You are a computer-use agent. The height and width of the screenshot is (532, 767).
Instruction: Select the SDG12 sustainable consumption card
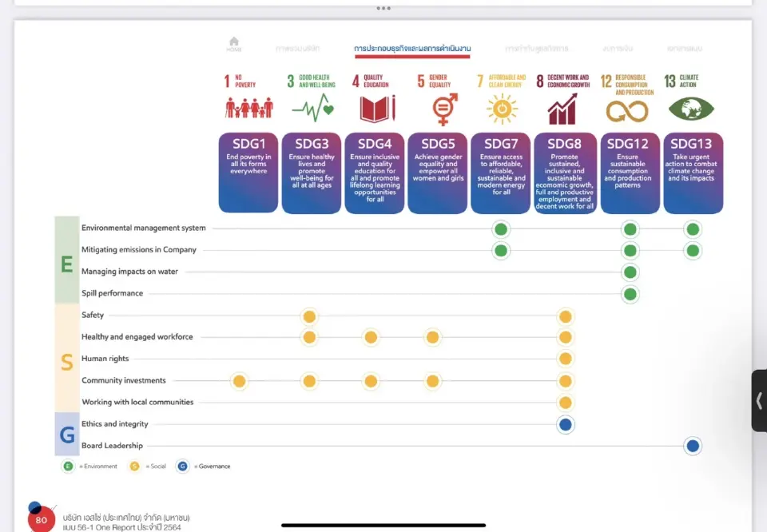[x=630, y=173]
